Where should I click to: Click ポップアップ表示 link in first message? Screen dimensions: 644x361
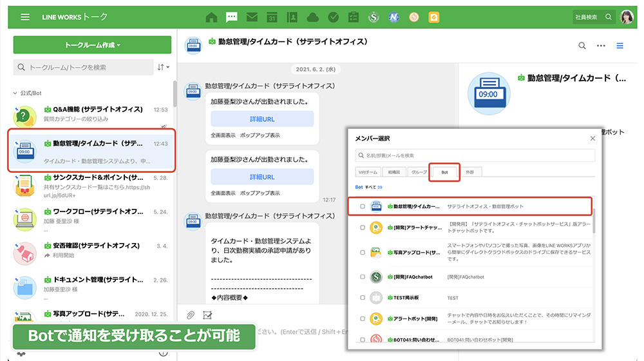[x=260, y=135]
